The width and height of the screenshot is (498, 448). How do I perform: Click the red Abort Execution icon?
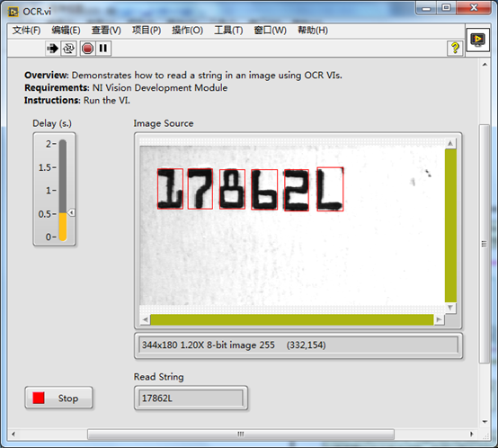click(x=87, y=49)
